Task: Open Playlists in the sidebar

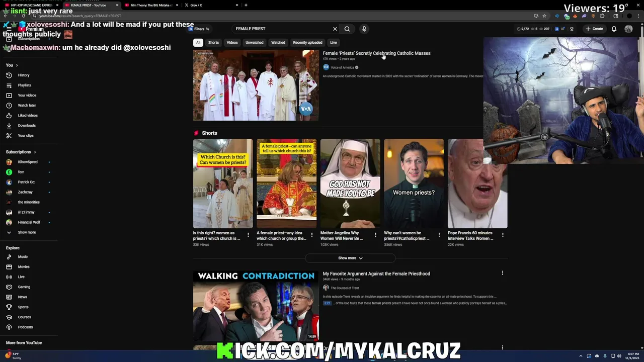Action: click(24, 85)
